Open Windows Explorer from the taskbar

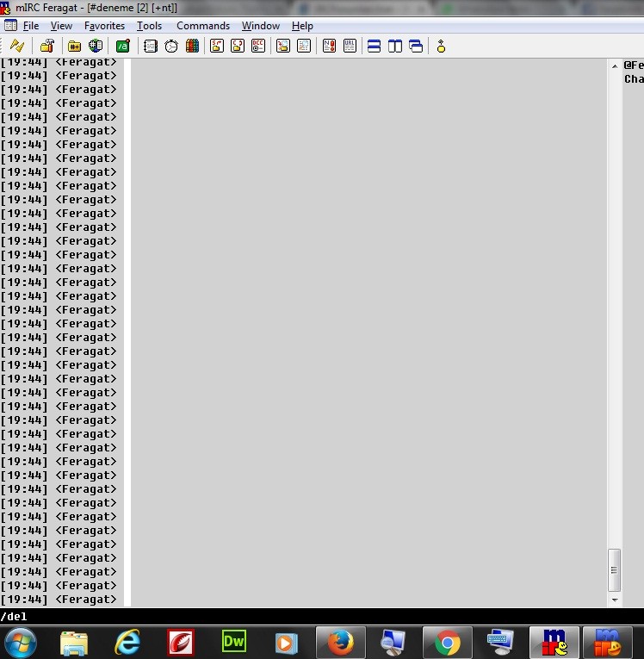pyautogui.click(x=74, y=643)
